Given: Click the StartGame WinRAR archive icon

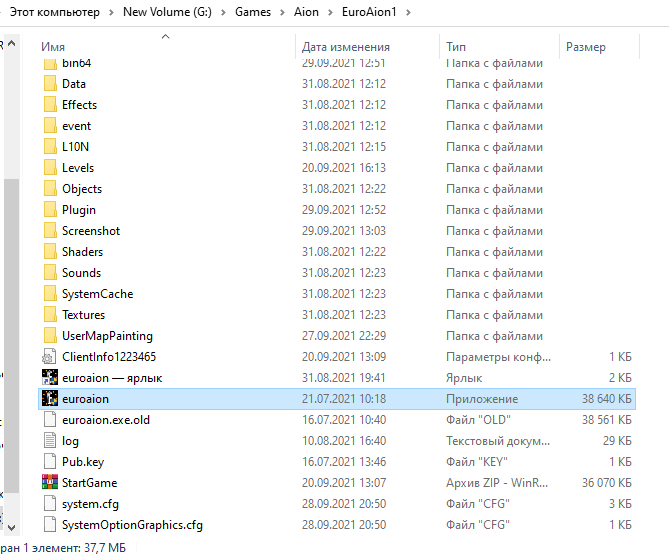Looking at the screenshot, I should click(x=50, y=483).
